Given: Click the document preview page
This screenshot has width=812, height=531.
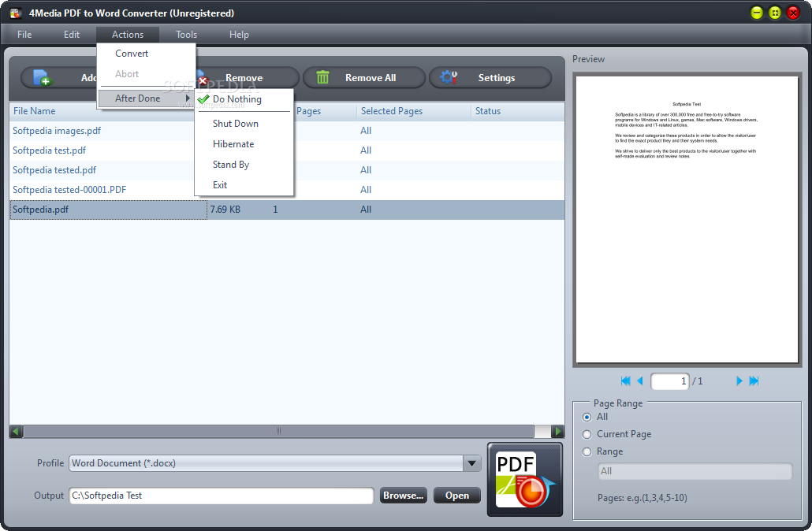Looking at the screenshot, I should tap(687, 220).
